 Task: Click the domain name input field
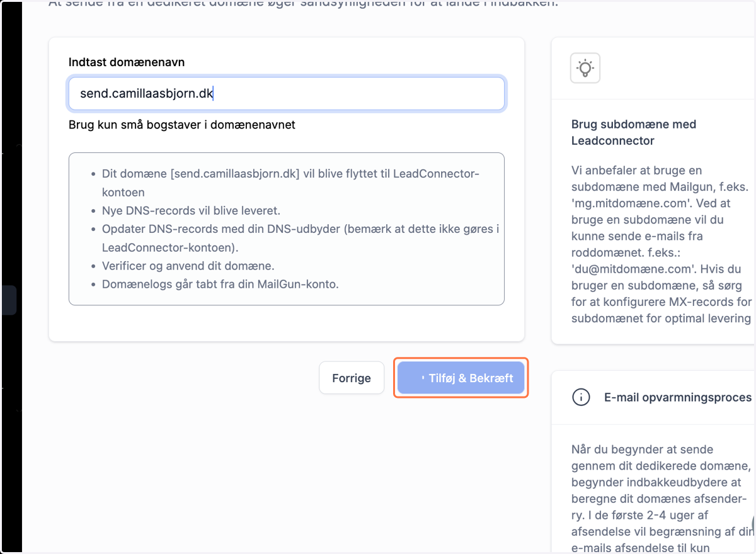click(x=287, y=94)
